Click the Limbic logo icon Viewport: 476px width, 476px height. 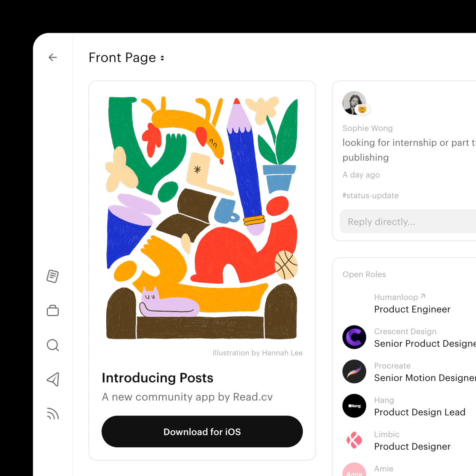[x=354, y=440]
